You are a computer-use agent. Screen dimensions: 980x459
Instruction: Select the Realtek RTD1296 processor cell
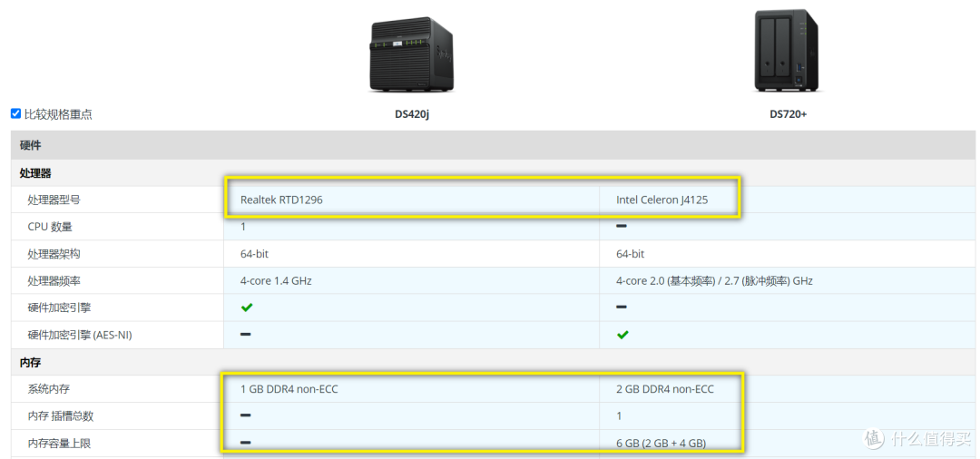tap(281, 200)
